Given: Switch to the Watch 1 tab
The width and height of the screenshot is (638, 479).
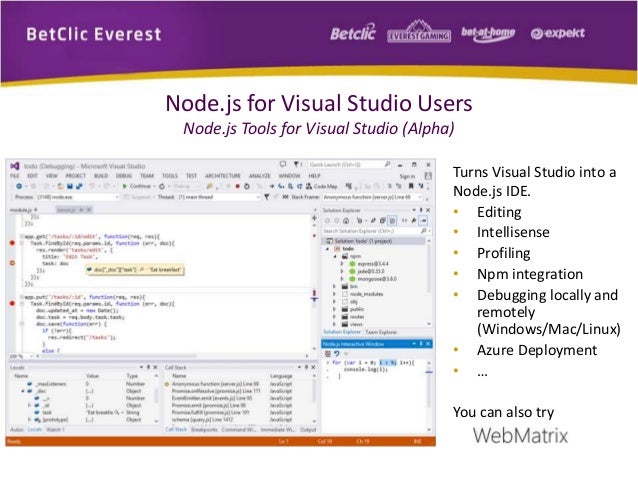Looking at the screenshot, I should coord(55,429).
